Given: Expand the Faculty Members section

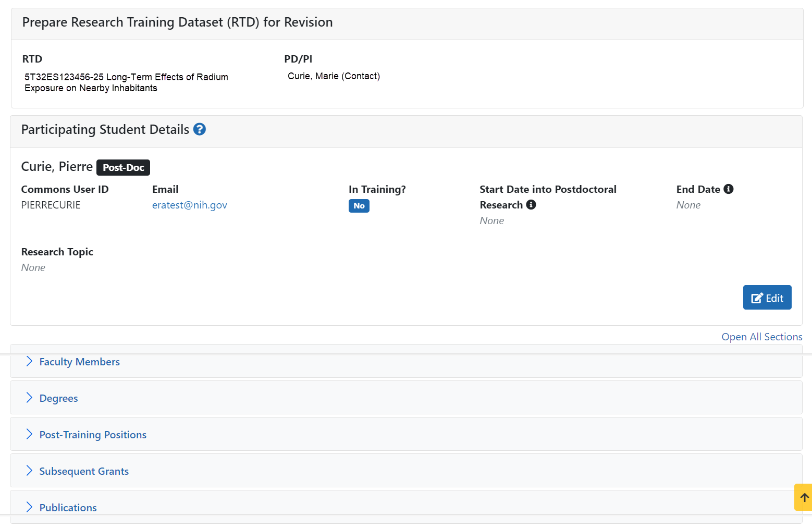Looking at the screenshot, I should (x=406, y=361).
